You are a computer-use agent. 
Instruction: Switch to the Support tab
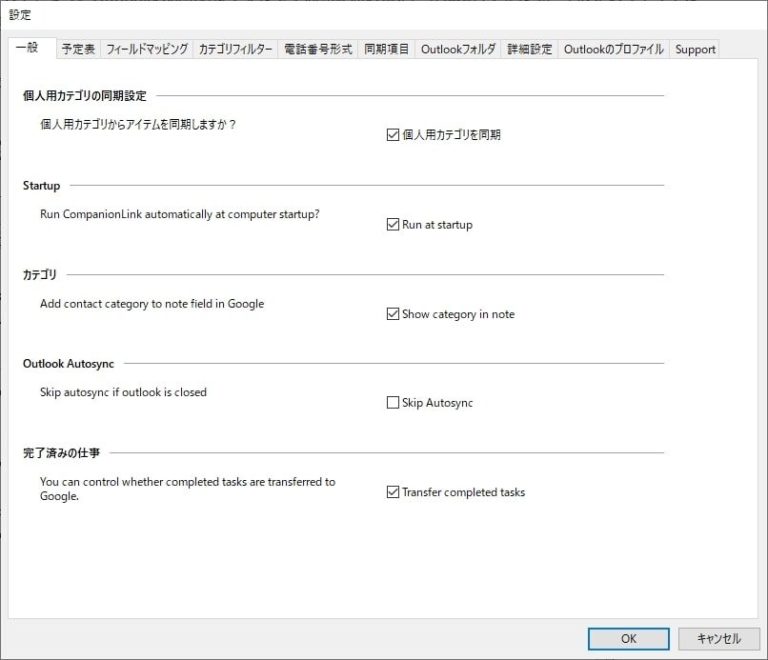click(695, 49)
